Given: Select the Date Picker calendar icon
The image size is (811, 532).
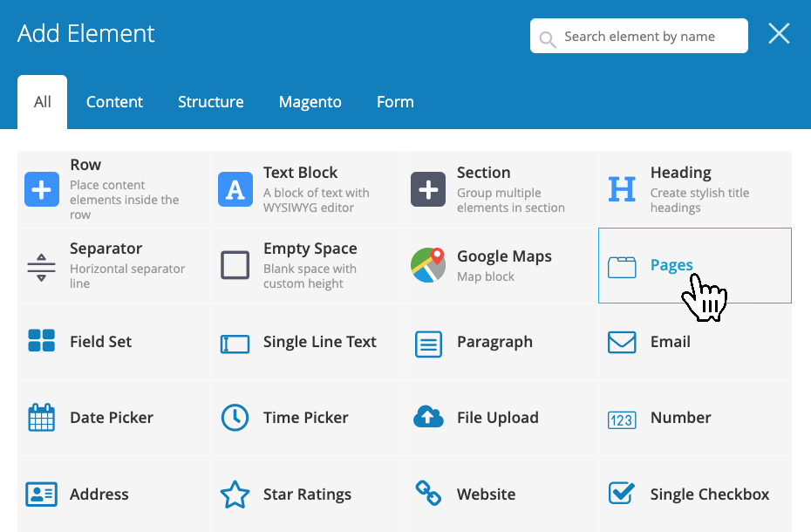Looking at the screenshot, I should click(42, 418).
